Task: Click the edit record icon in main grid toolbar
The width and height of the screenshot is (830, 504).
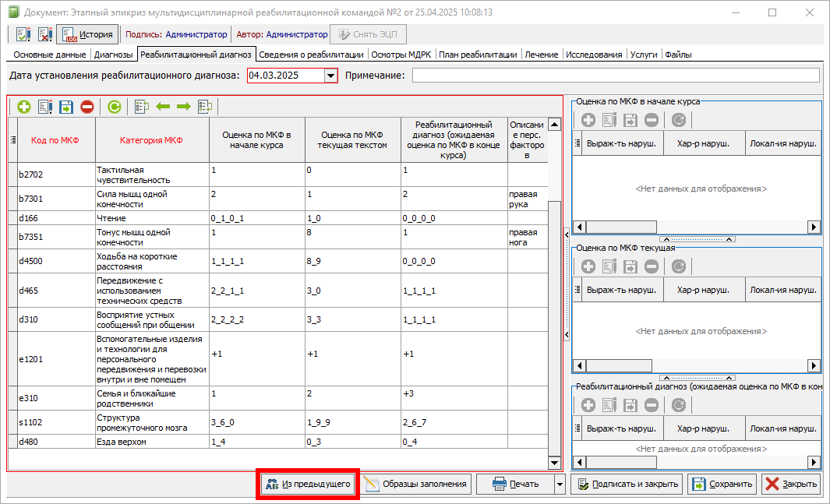Action: [45, 107]
